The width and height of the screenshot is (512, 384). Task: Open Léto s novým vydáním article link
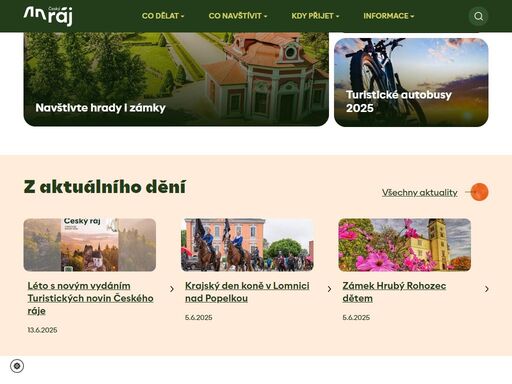(x=90, y=298)
